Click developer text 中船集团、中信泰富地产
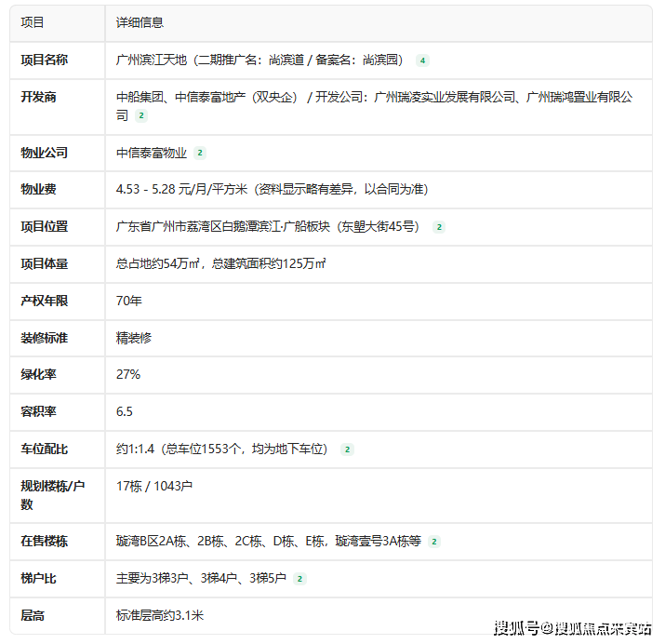The width and height of the screenshot is (665, 644). [181, 97]
